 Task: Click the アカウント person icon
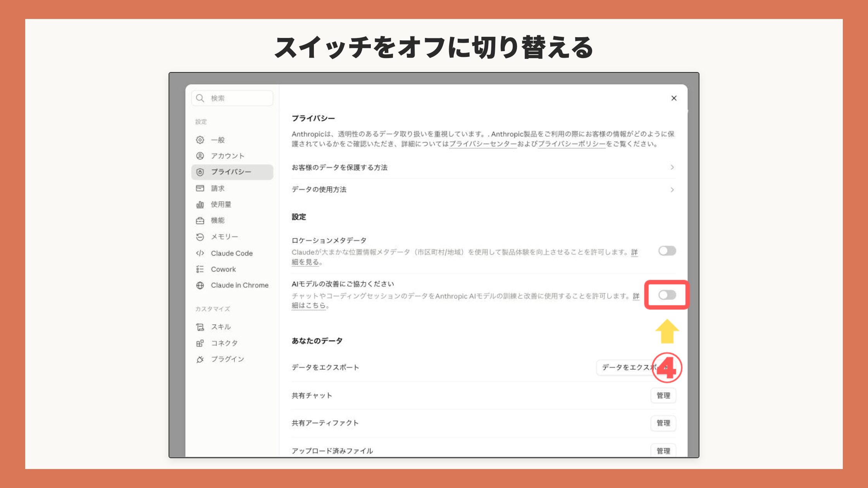pyautogui.click(x=200, y=156)
